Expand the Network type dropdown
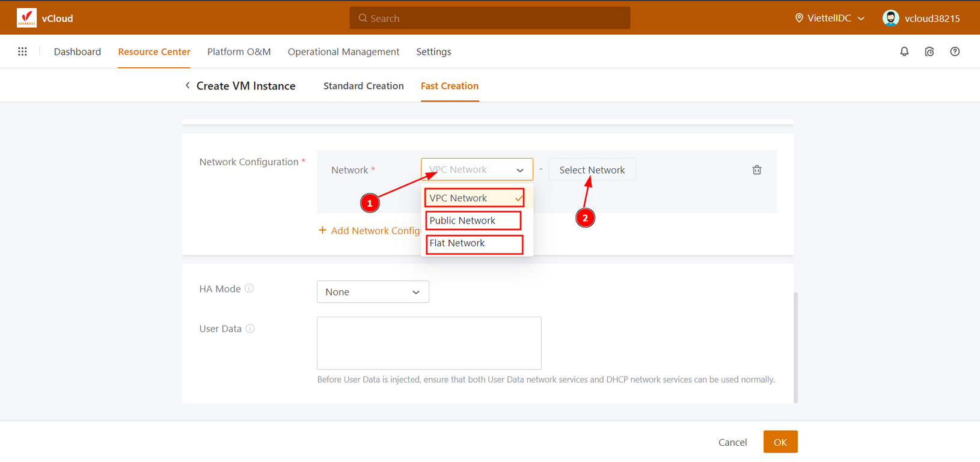 click(476, 170)
